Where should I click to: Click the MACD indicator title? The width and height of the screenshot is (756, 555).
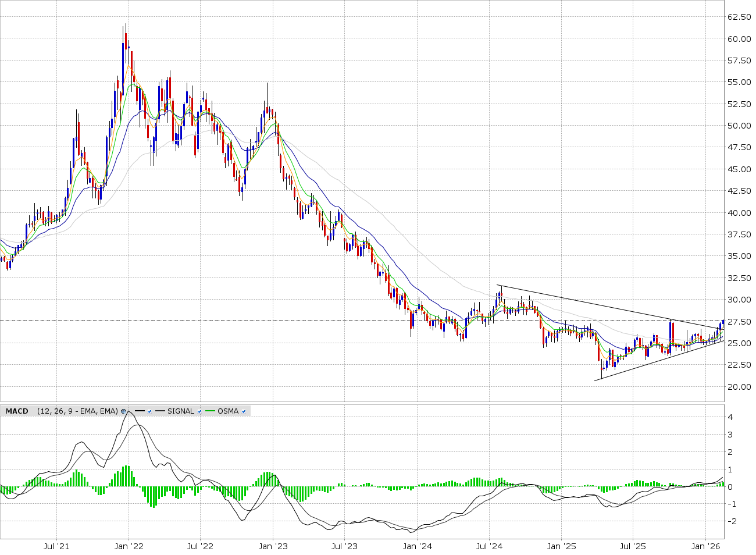click(17, 411)
